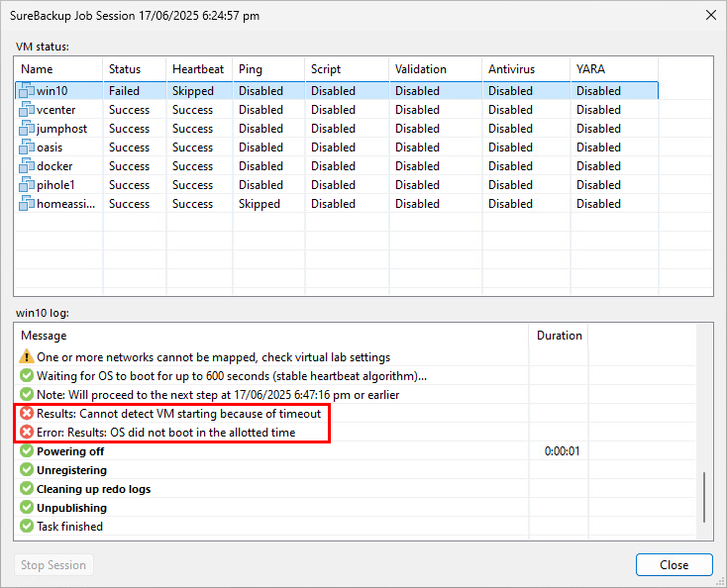Image resolution: width=727 pixels, height=588 pixels.
Task: Click warning icon for unmapped networks message
Action: tap(27, 357)
